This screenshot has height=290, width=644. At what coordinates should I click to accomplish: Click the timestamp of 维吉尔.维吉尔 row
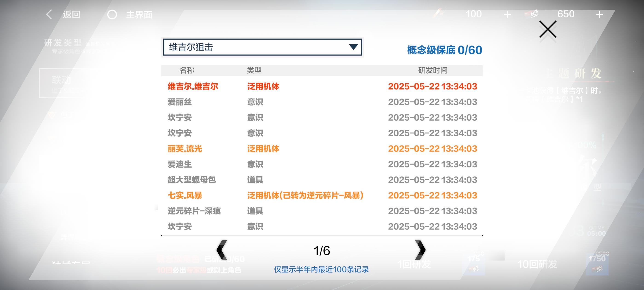point(432,86)
